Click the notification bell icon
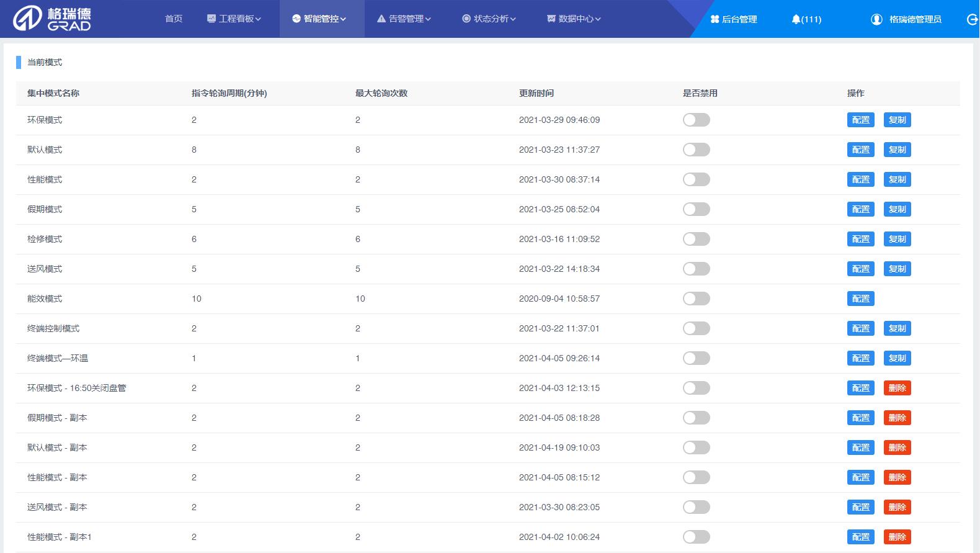 pyautogui.click(x=796, y=19)
